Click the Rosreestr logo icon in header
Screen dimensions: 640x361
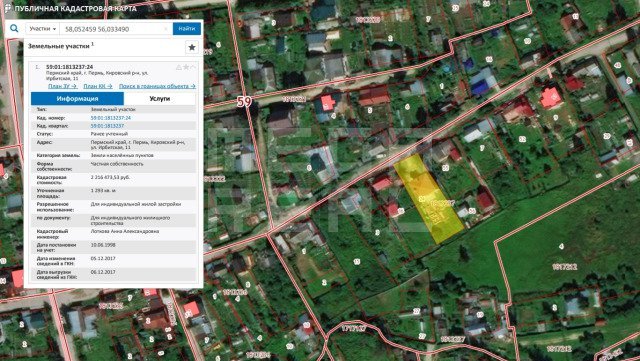(x=7, y=8)
